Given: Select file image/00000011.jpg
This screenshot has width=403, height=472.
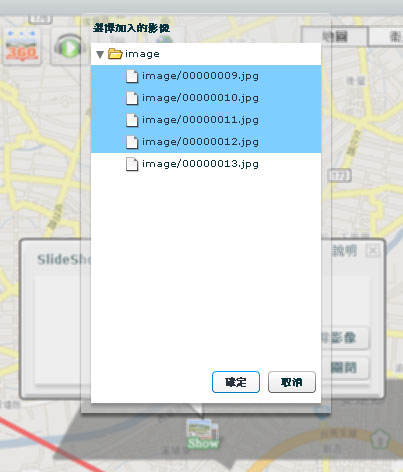Looking at the screenshot, I should [x=206, y=120].
